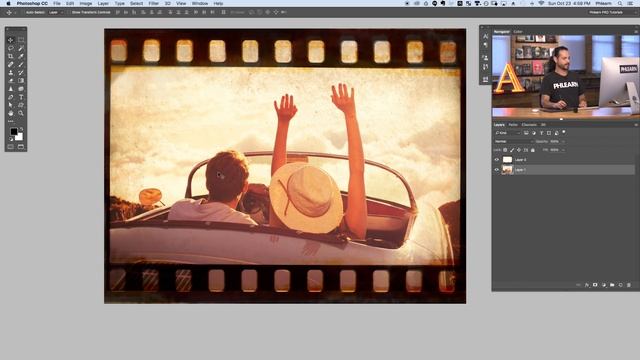
Task: Toggle the Auto-Select checkbox
Action: pyautogui.click(x=24, y=12)
